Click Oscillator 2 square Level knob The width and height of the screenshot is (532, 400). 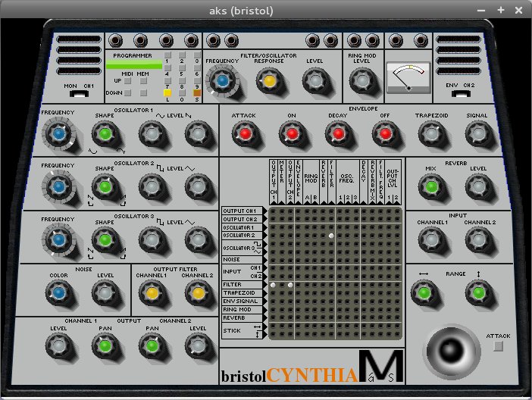[152, 187]
